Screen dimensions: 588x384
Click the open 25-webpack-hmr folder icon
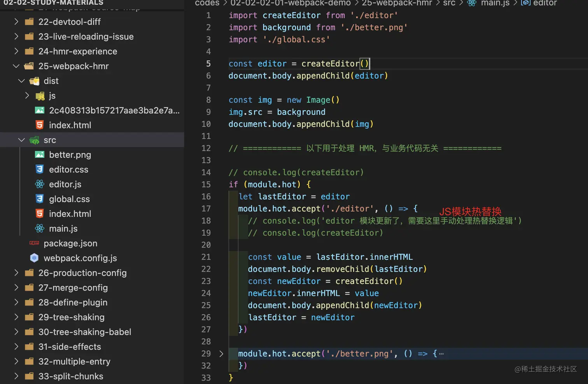(x=29, y=66)
